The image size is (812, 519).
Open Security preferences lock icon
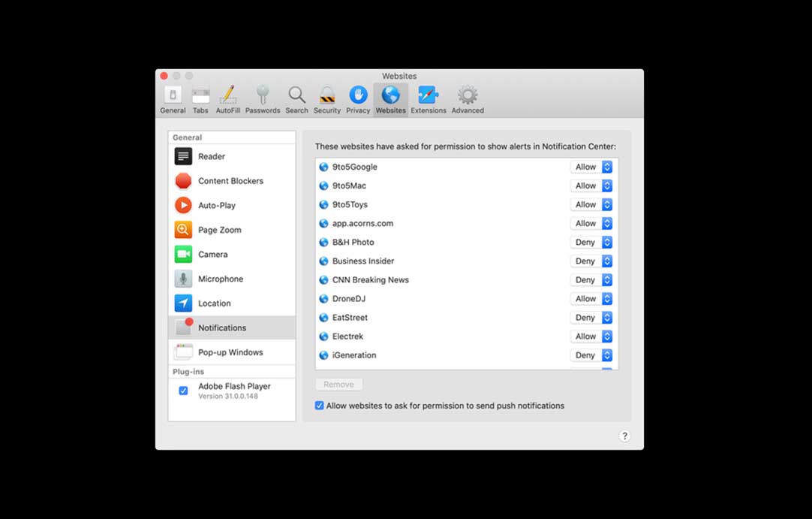pyautogui.click(x=327, y=95)
